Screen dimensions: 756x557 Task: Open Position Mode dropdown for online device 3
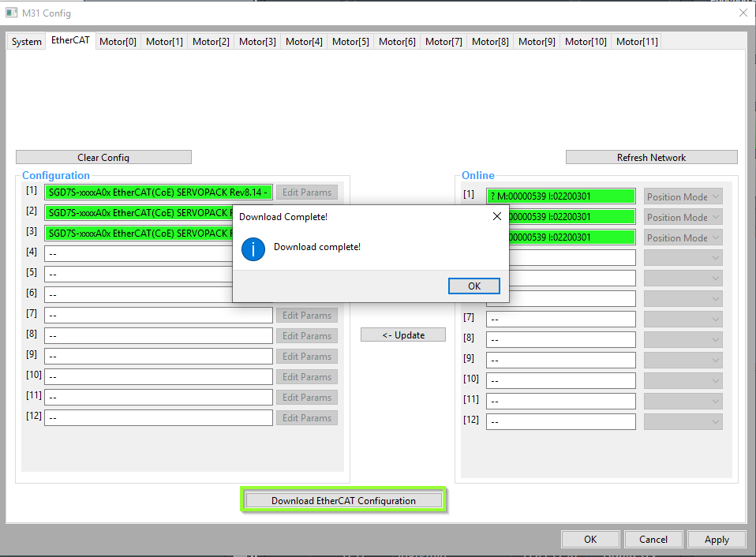[x=683, y=238]
